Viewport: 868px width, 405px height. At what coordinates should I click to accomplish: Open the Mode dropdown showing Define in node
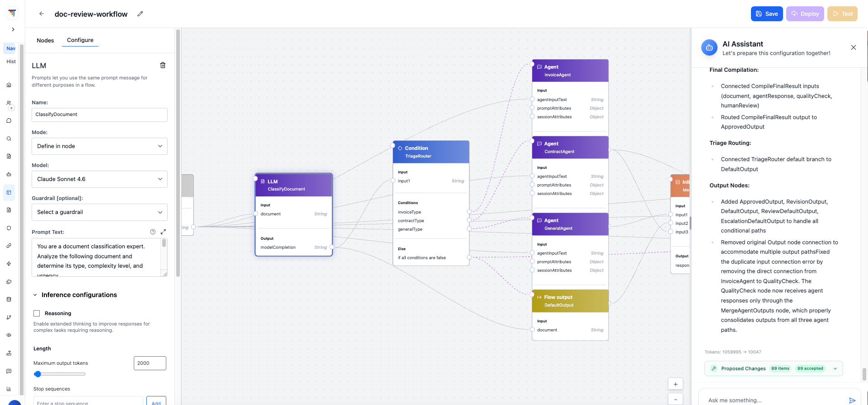click(99, 146)
